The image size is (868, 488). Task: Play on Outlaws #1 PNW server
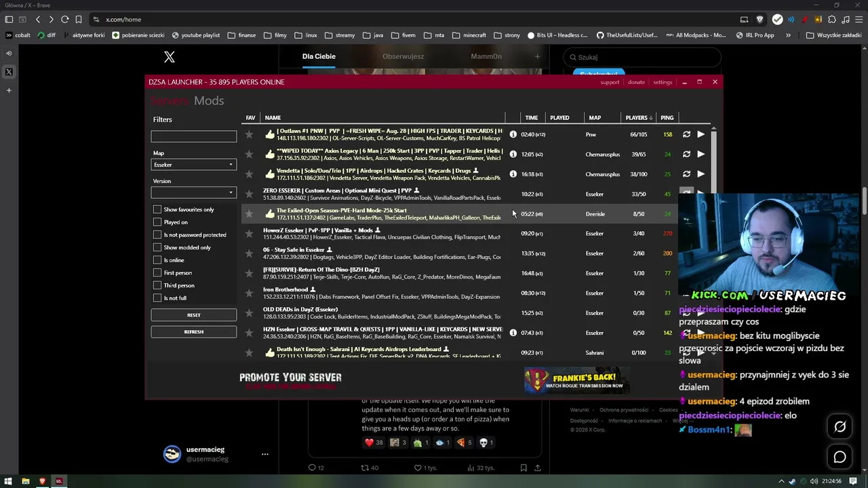701,134
